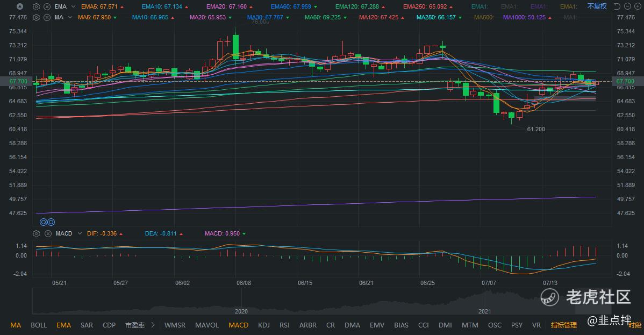Viewport: 644px width, 335px height.
Task: Select the ARBR sub-indicator tab
Action: point(308,325)
